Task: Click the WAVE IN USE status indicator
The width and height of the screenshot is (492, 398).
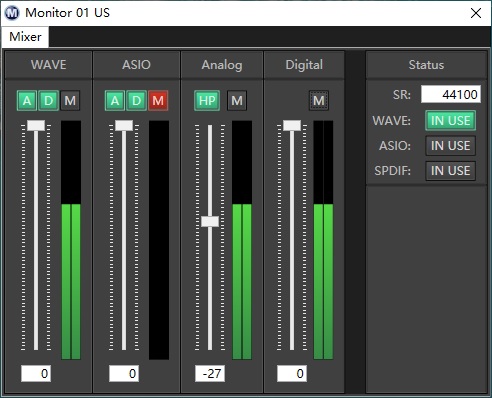Action: tap(450, 120)
